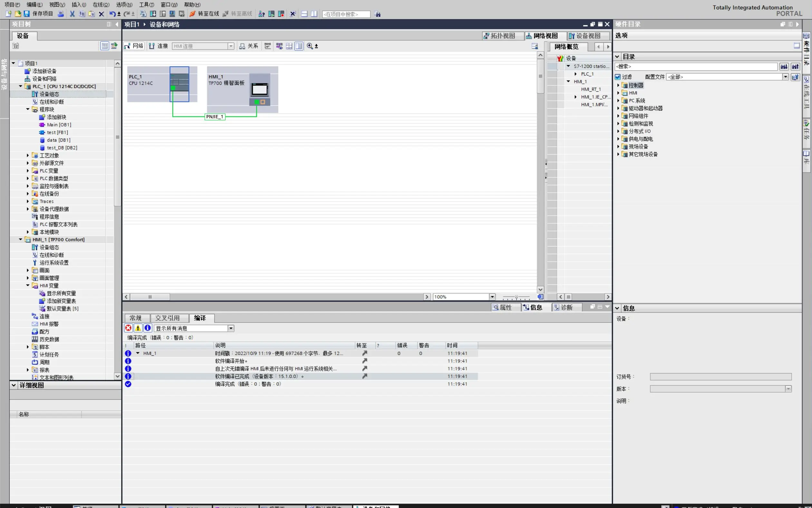Click the Delete X icon in the toolbar
812x508 pixels.
point(101,14)
